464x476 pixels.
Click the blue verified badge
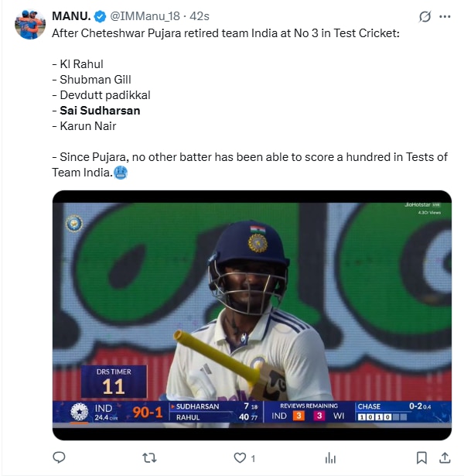coord(100,16)
